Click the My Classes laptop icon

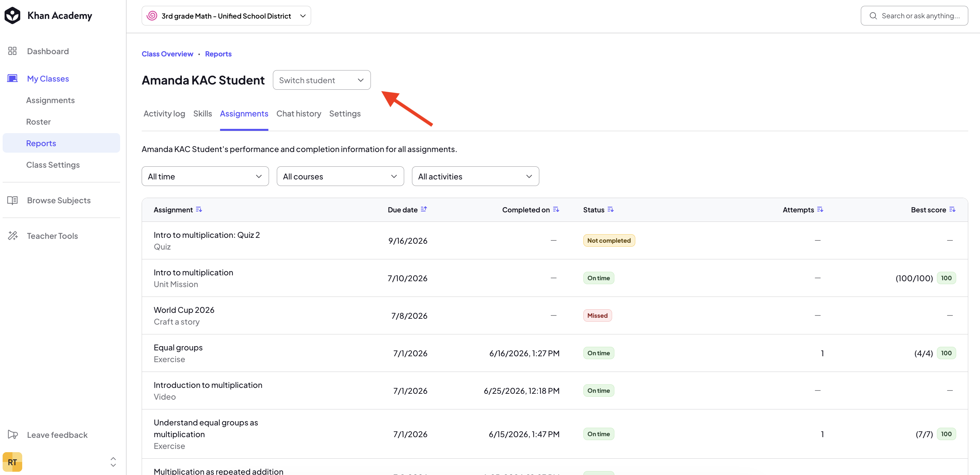tap(12, 78)
